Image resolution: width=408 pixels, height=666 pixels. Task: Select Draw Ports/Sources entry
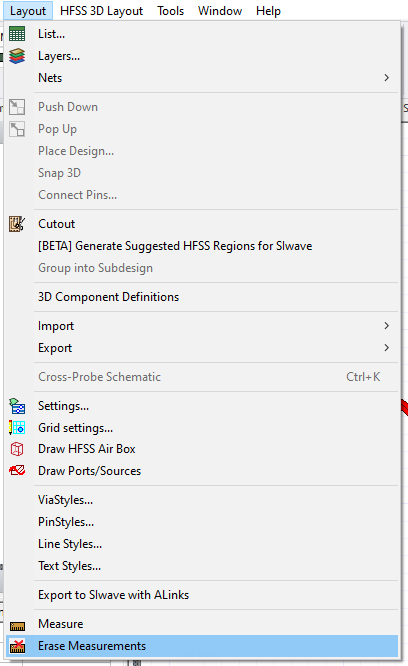point(202,471)
